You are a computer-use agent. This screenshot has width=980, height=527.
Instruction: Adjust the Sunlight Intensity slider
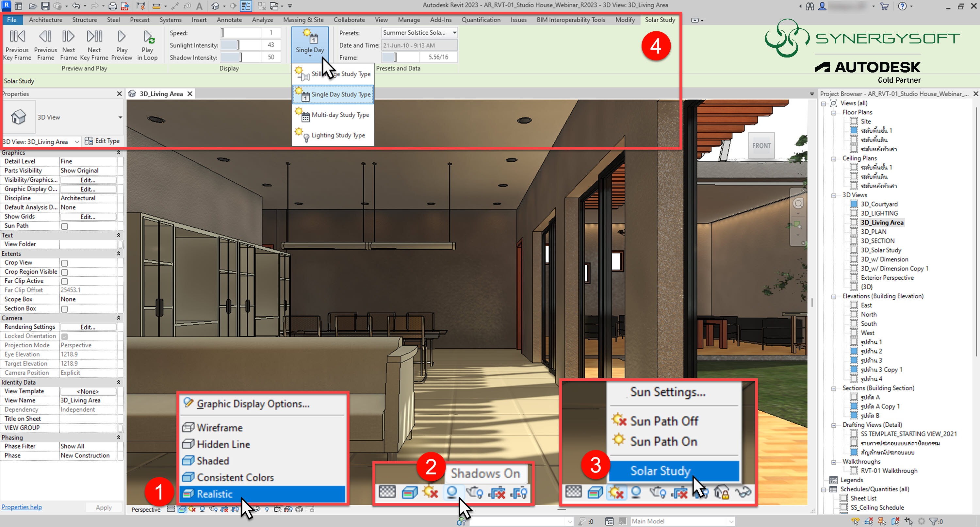tap(238, 45)
